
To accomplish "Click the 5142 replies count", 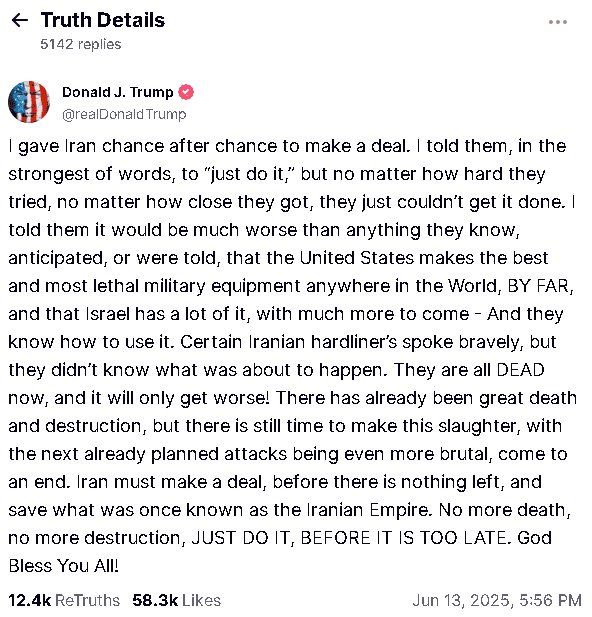I will click(81, 44).
